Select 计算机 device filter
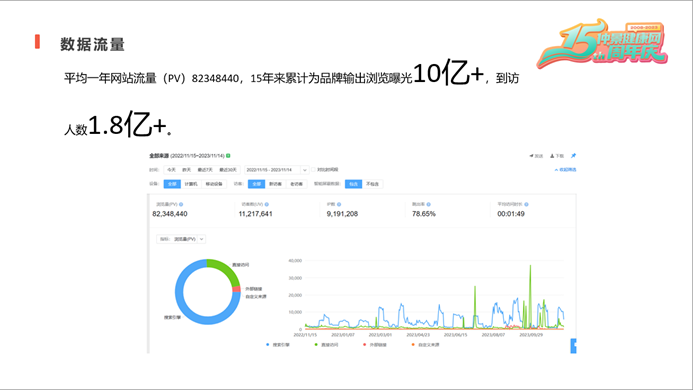693x390 pixels. 191,184
